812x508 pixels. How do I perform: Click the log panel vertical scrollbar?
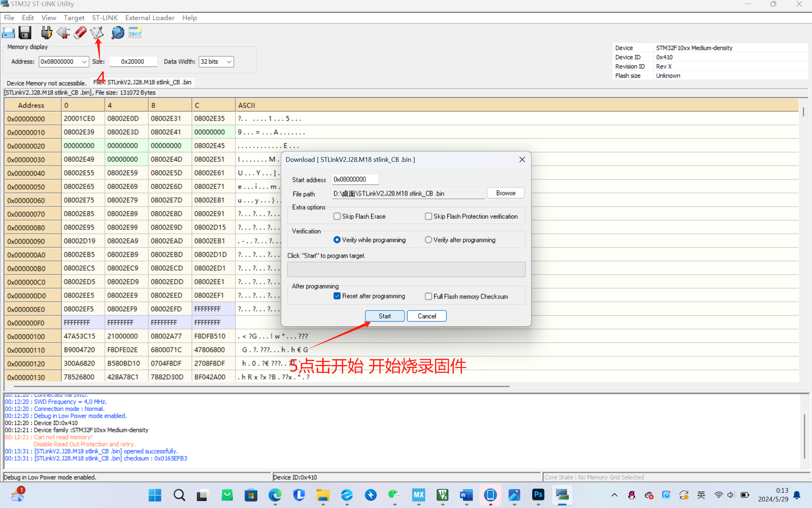pyautogui.click(x=804, y=436)
